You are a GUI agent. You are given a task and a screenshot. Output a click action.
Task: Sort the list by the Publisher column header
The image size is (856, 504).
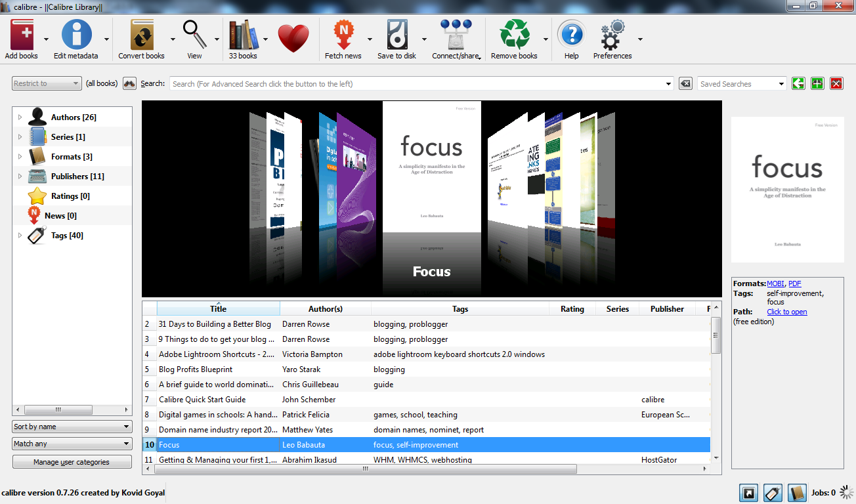(667, 308)
